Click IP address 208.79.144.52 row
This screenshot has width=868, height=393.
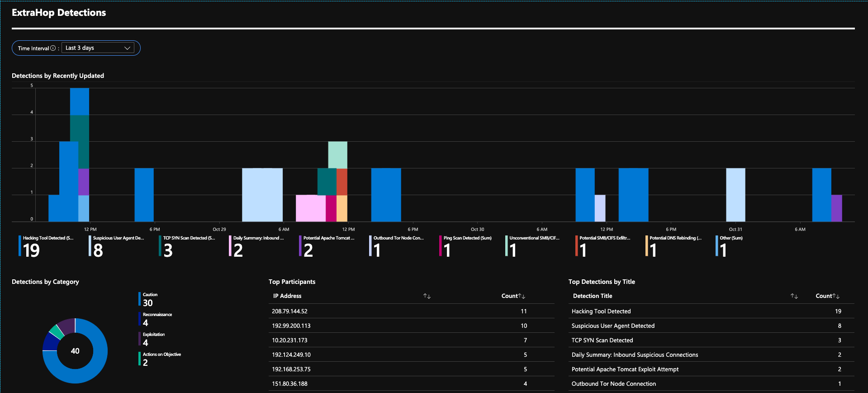coord(411,311)
